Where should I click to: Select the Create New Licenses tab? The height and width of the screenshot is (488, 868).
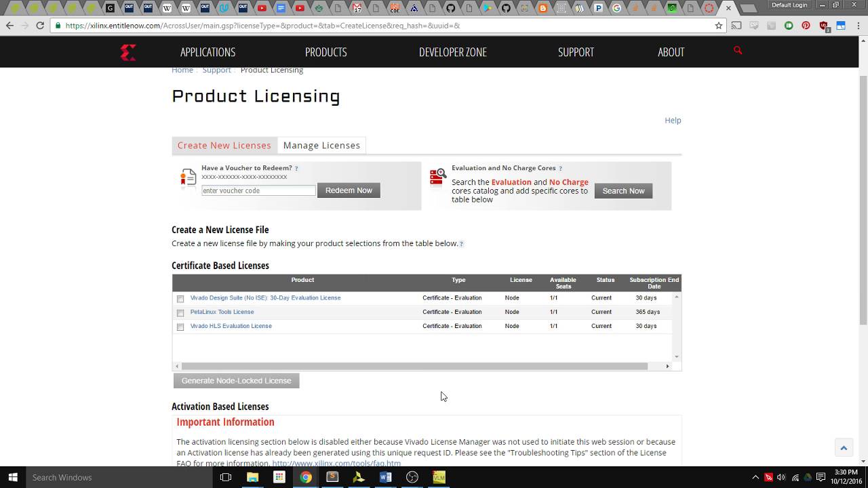click(x=224, y=145)
